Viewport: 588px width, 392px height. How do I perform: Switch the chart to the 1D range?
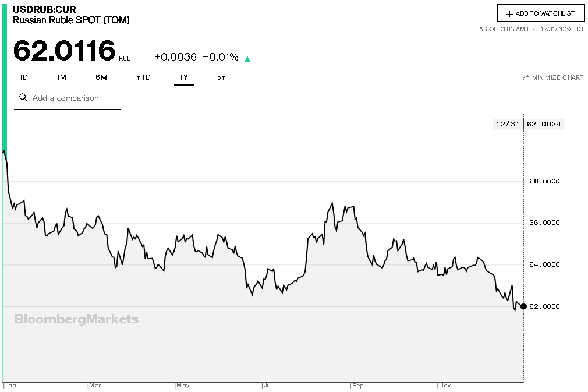click(24, 77)
